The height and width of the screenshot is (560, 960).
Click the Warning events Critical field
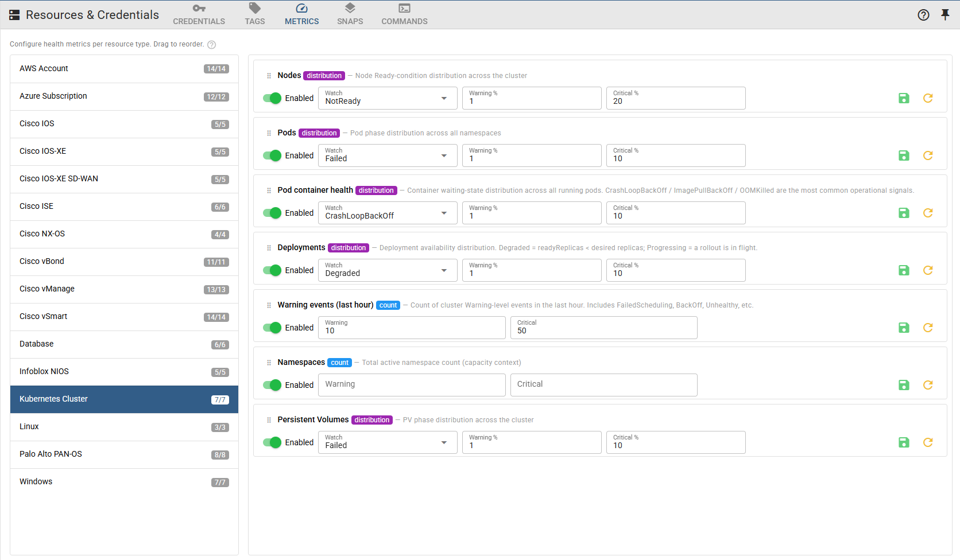click(x=604, y=328)
